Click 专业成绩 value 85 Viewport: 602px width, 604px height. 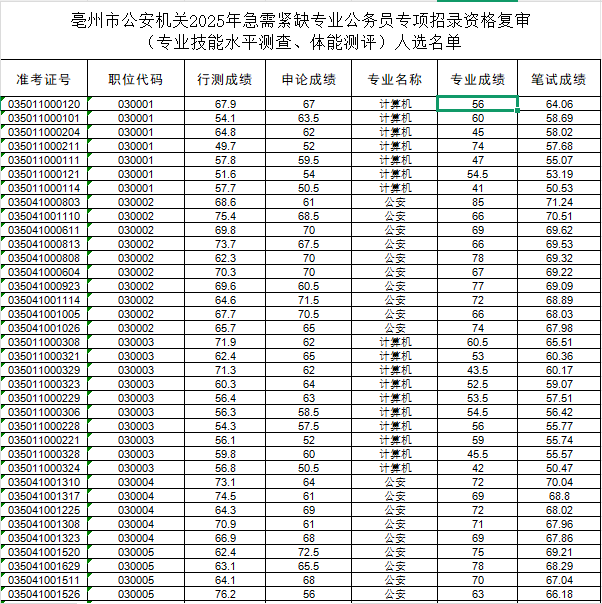click(478, 202)
